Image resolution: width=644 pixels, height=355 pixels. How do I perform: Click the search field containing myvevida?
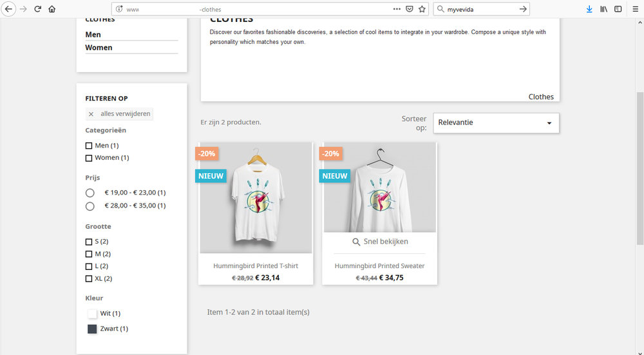tap(480, 9)
